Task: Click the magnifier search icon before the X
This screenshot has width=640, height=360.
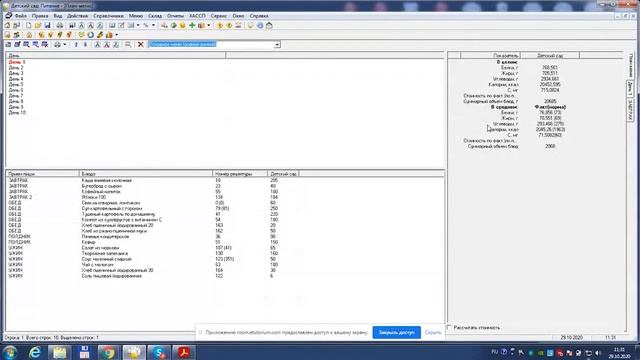Action: pyautogui.click(x=128, y=44)
